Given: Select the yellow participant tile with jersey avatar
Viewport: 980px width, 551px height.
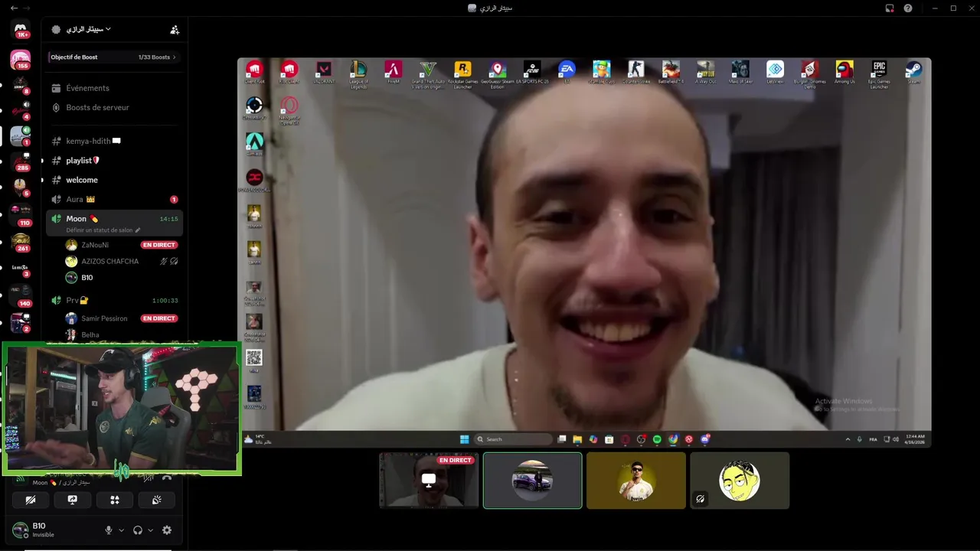Looking at the screenshot, I should (x=636, y=480).
